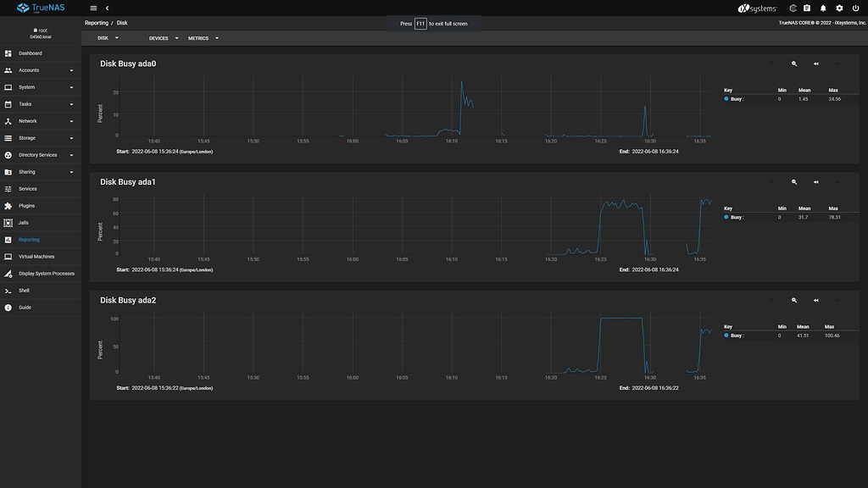868x488 pixels.
Task: Collapse the navigation sidebar with hamburger icon
Action: [92, 7]
